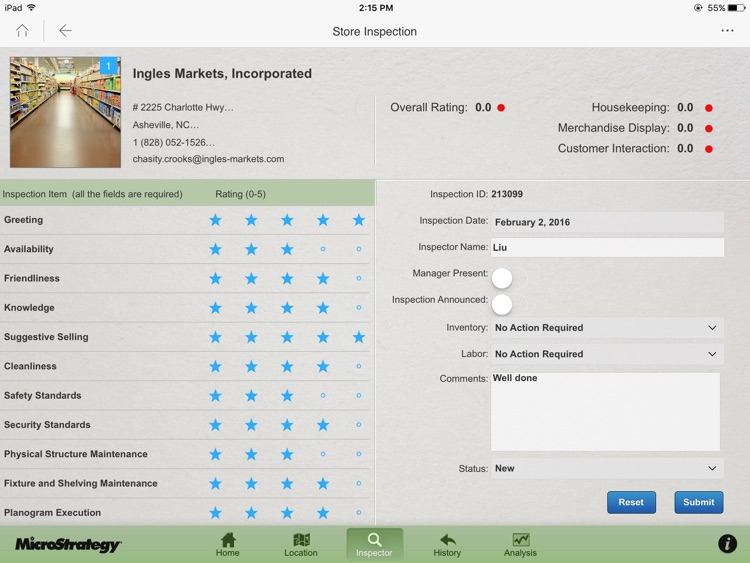Open the Status dropdown

click(607, 468)
